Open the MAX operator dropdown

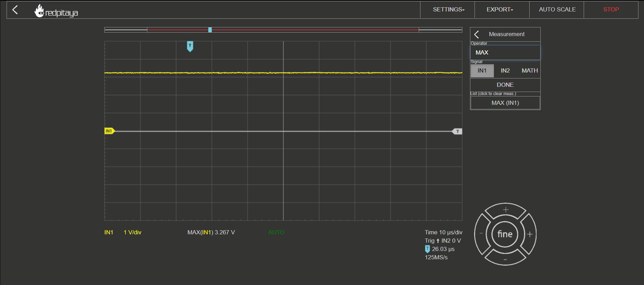pyautogui.click(x=505, y=52)
